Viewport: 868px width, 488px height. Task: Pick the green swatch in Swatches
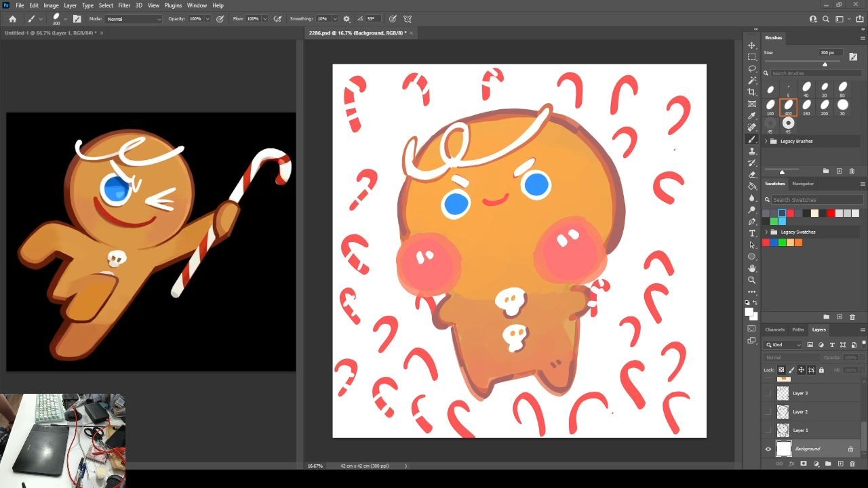point(774,221)
